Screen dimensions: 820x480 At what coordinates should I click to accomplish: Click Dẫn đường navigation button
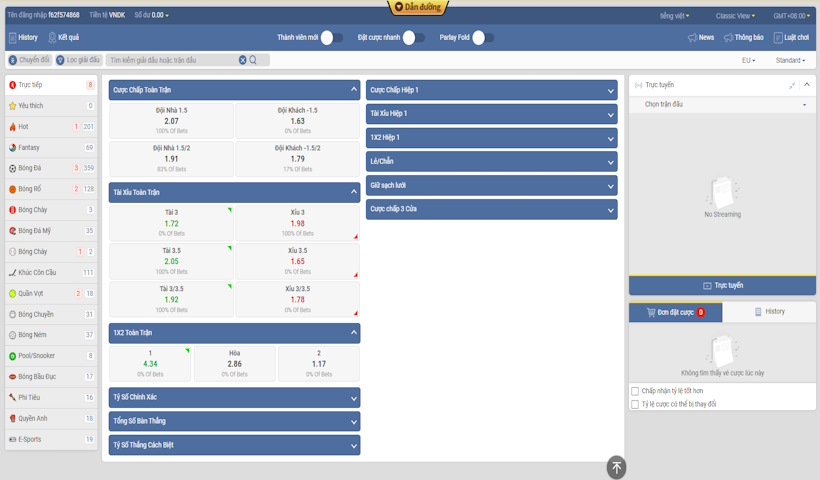click(418, 7)
